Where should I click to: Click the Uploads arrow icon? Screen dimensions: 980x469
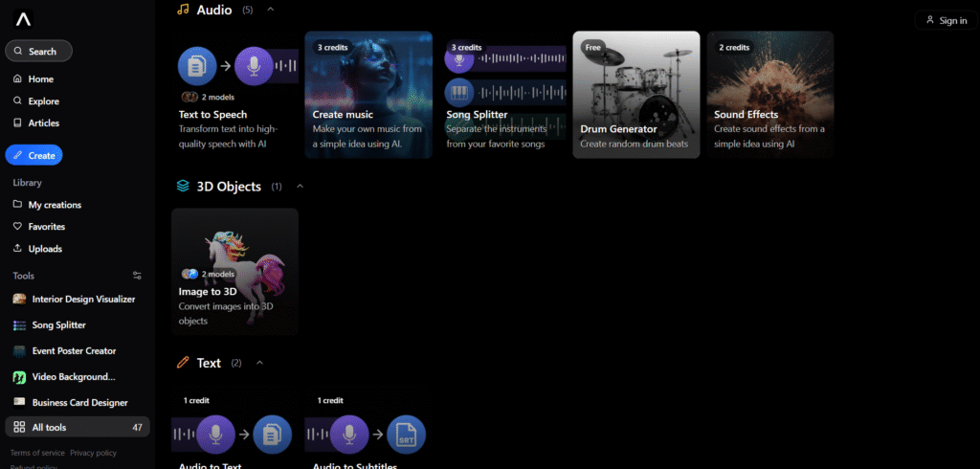[x=17, y=249]
